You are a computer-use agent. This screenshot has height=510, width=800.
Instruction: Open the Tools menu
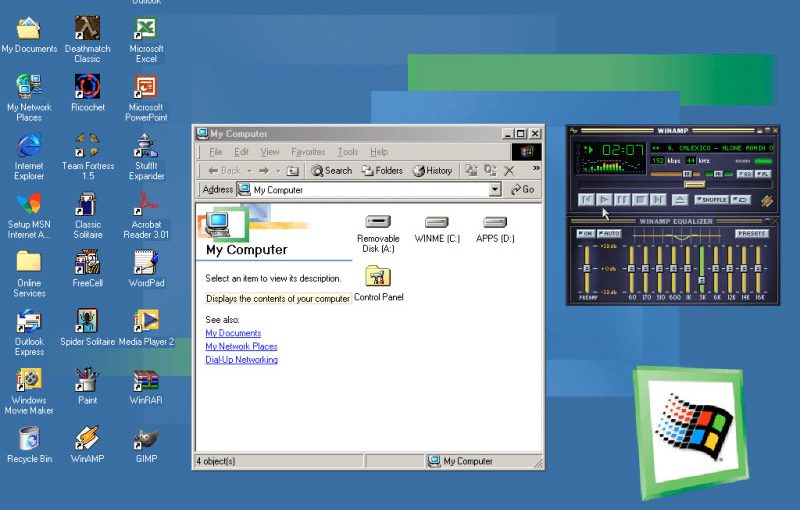coord(347,152)
